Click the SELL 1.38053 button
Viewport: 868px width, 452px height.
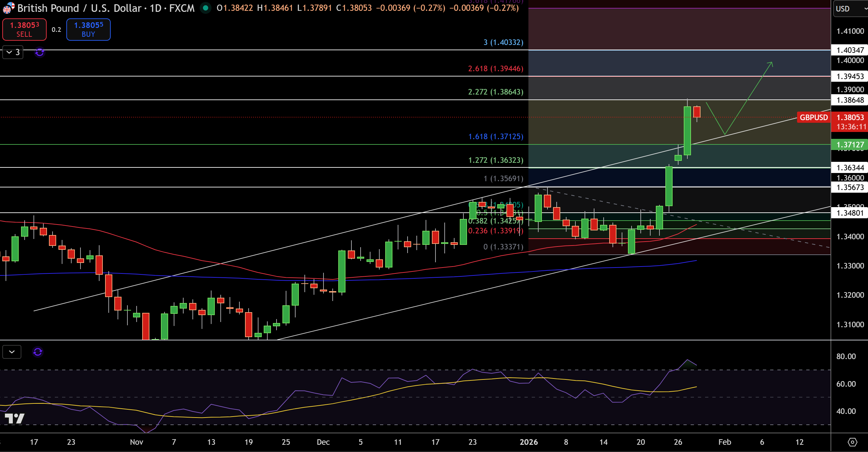coord(24,29)
